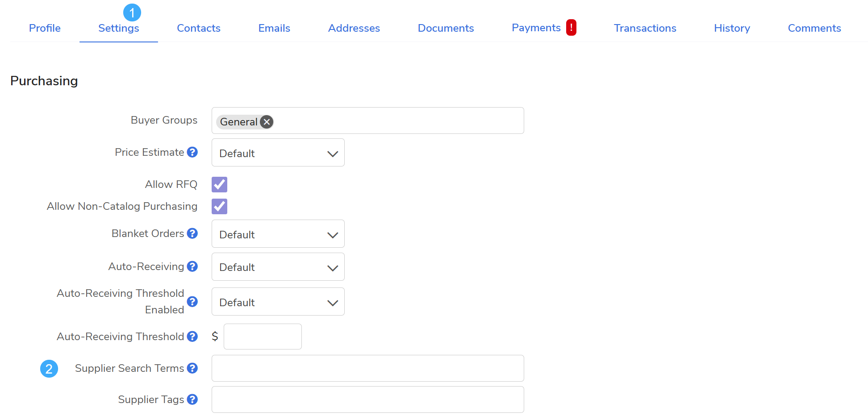Toggle Allow Non-Catalog Purchasing checkbox
Image resolution: width=868 pixels, height=416 pixels.
[219, 206]
